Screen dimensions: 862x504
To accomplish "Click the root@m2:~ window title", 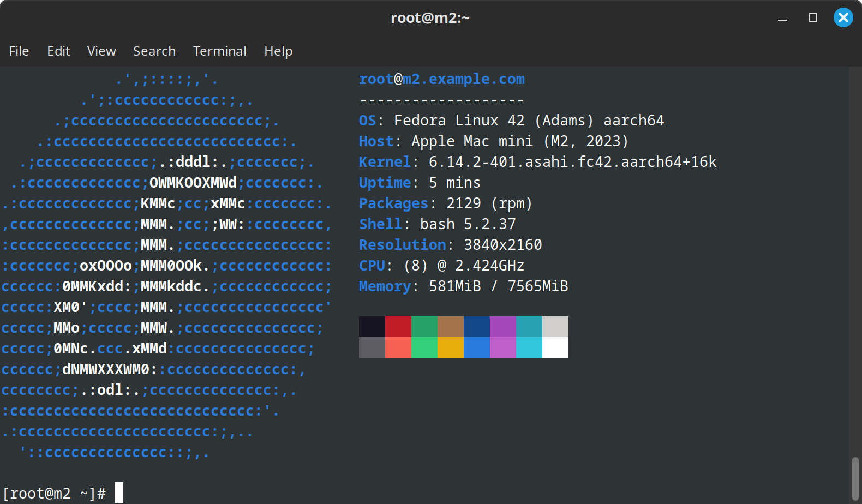I will tap(430, 18).
